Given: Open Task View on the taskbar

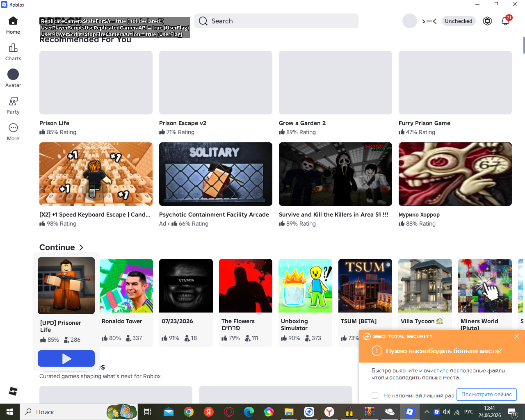Looking at the screenshot, I should click(x=148, y=412).
